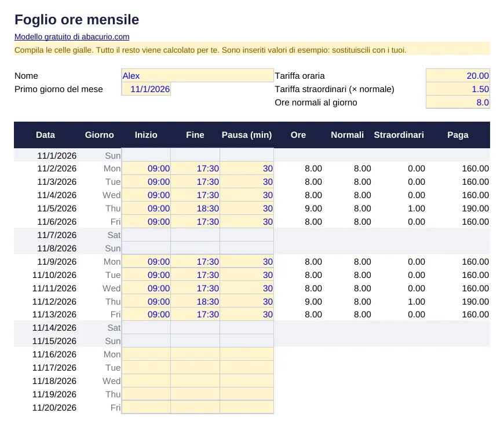Select the Fine cell for 11/10/2026
Viewport: 504px width, 428px height.
pyautogui.click(x=195, y=275)
